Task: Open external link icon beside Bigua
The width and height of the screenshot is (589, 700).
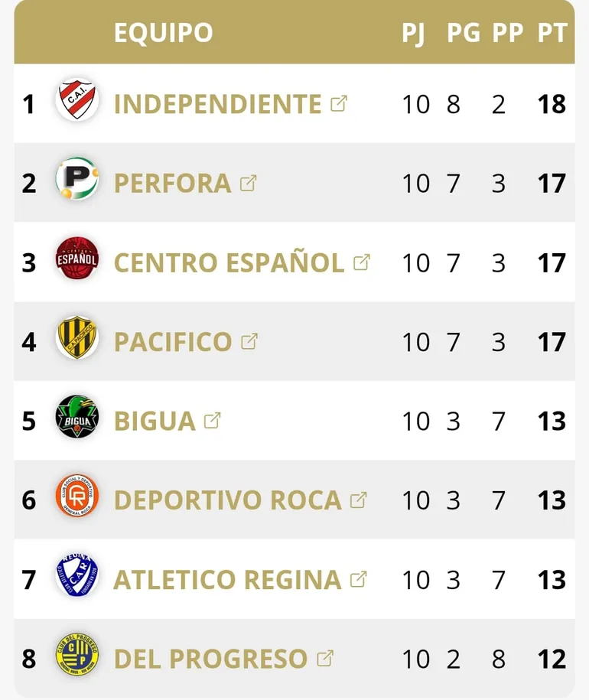Action: click(213, 420)
